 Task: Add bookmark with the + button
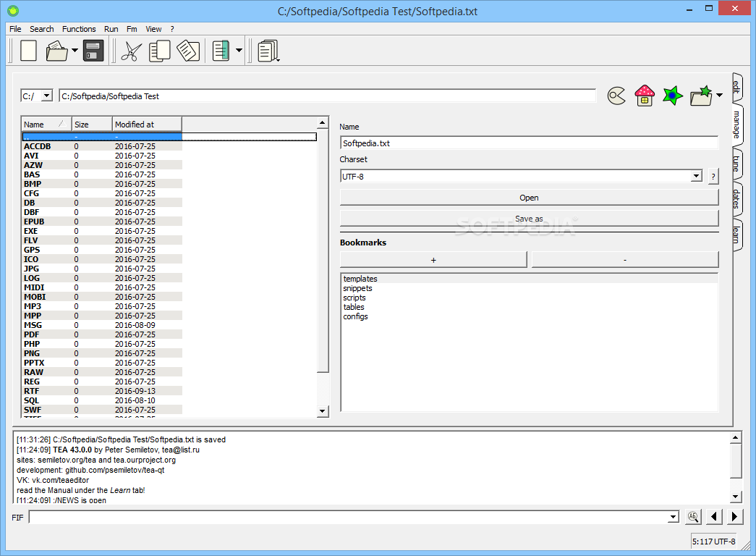coord(433,260)
